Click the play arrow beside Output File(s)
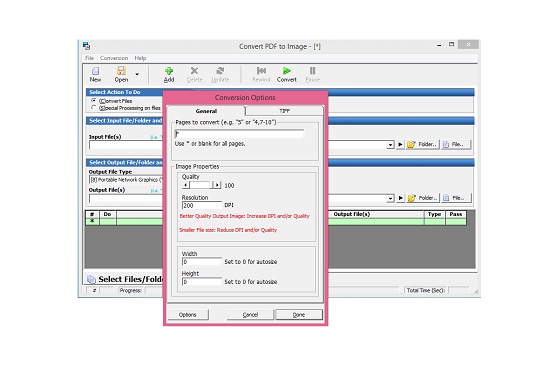Image resolution: width=550 pixels, height=377 pixels. click(400, 198)
